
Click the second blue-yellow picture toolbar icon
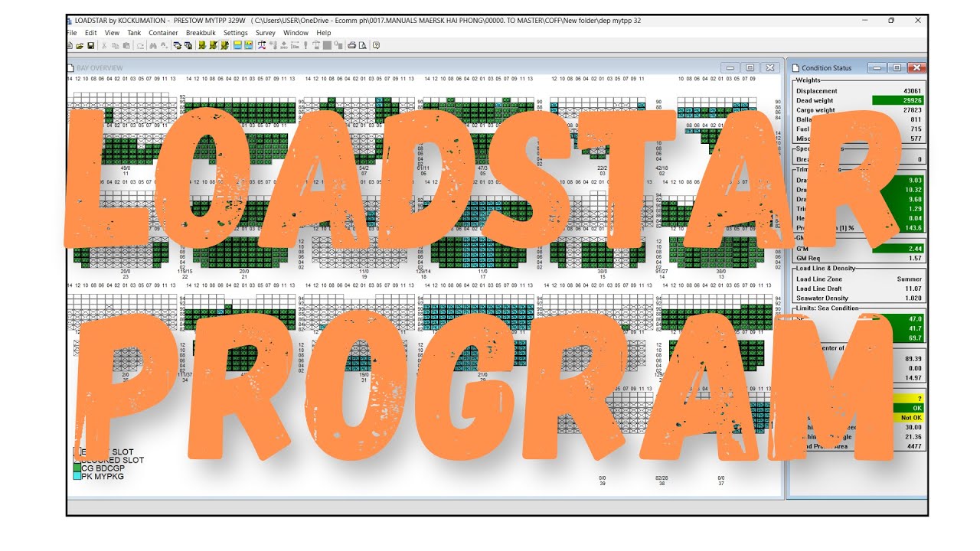click(248, 46)
